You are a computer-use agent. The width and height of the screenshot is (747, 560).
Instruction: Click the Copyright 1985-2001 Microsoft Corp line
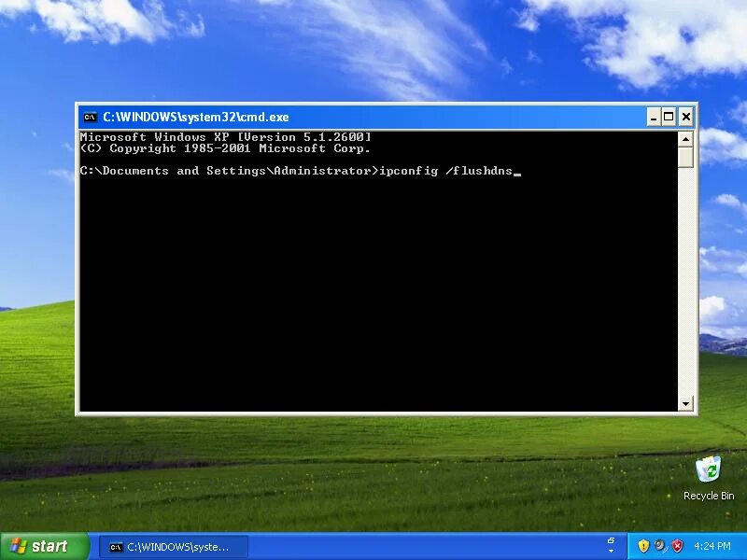coord(225,148)
